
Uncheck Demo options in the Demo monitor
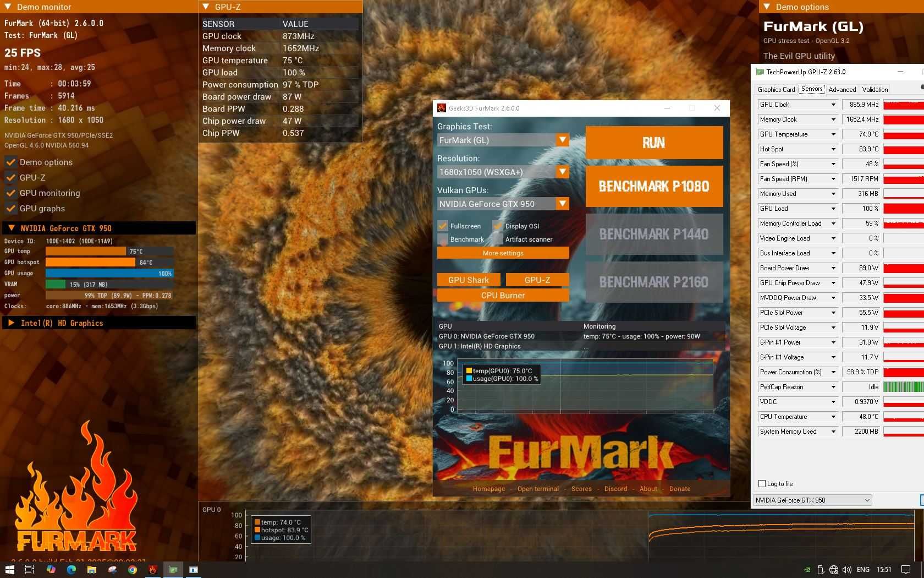point(10,162)
